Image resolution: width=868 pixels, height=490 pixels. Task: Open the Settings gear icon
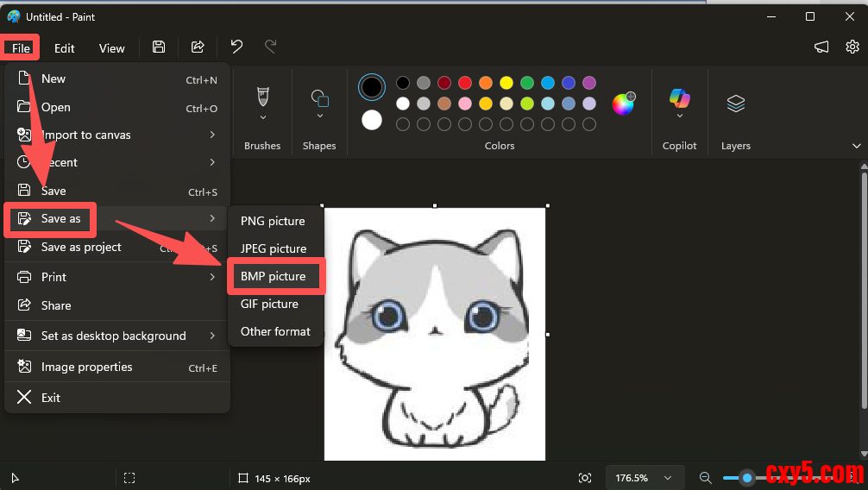tap(852, 47)
